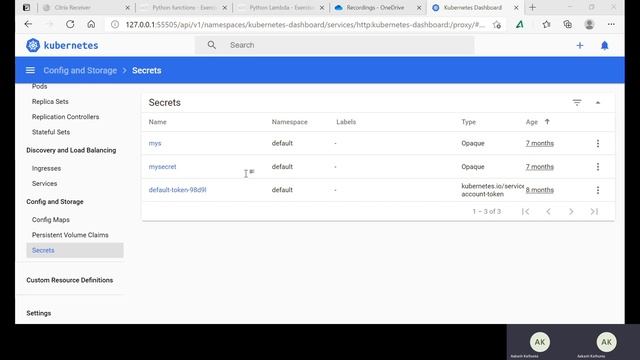This screenshot has height=360, width=640.
Task: Switch to Python Lambda tab
Action: click(280, 7)
